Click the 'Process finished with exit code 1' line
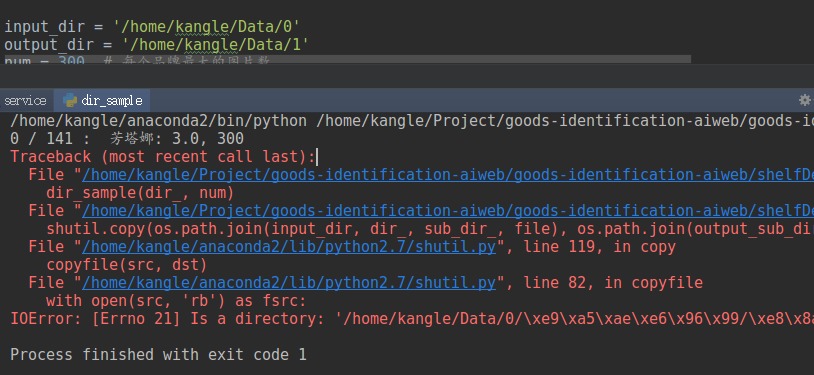The width and height of the screenshot is (814, 375). (158, 355)
